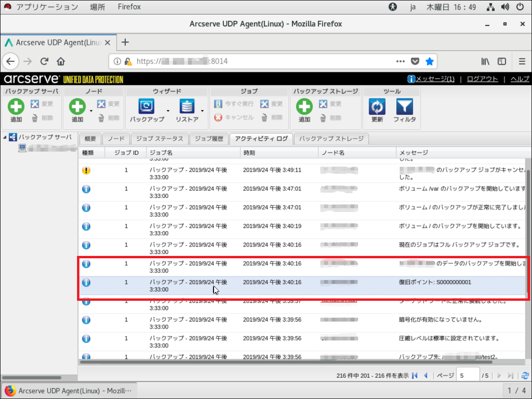Click Modify in the Backup Storage group

click(330, 104)
